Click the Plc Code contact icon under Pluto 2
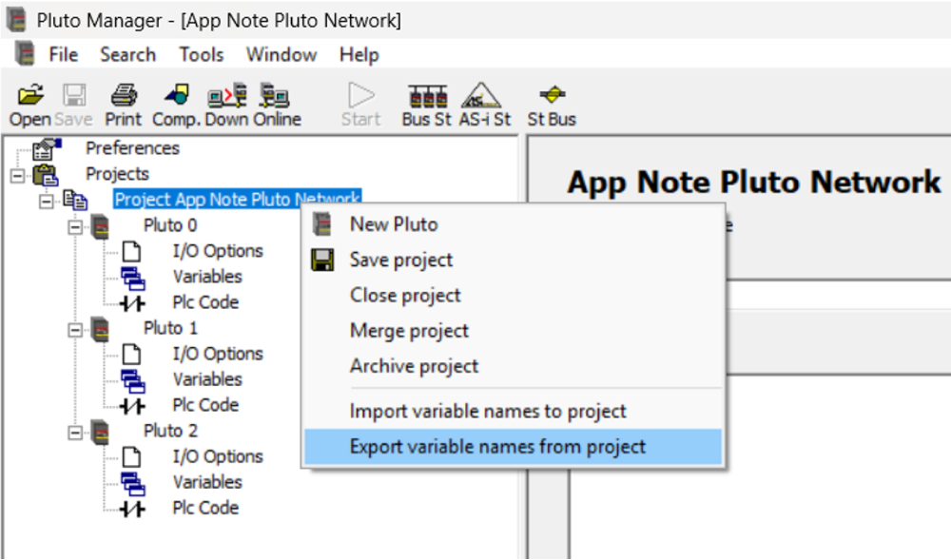Viewport: 951px width, 560px height. [133, 509]
